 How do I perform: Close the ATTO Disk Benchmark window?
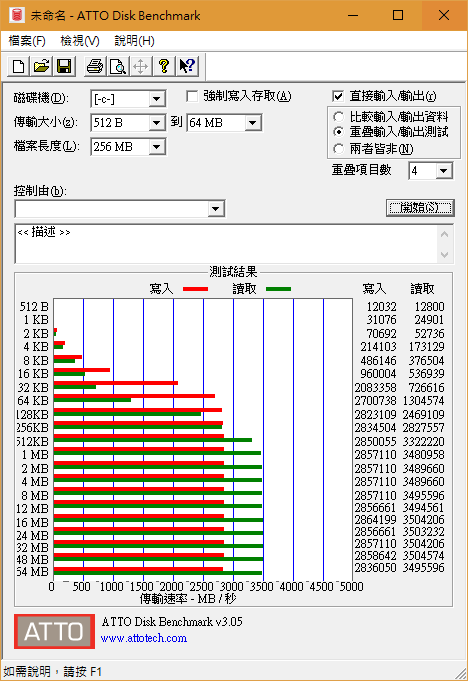pyautogui.click(x=444, y=15)
